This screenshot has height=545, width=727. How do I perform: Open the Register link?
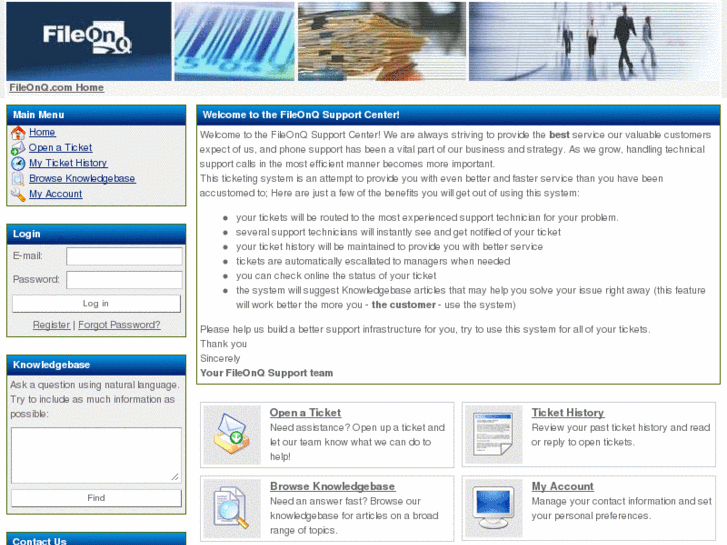tap(51, 325)
